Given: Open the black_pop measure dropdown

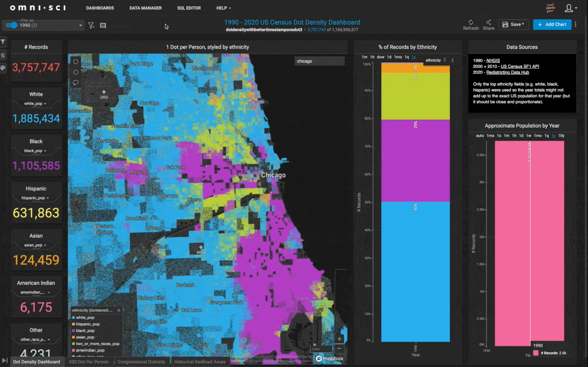Looking at the screenshot, I should pyautogui.click(x=35, y=151).
